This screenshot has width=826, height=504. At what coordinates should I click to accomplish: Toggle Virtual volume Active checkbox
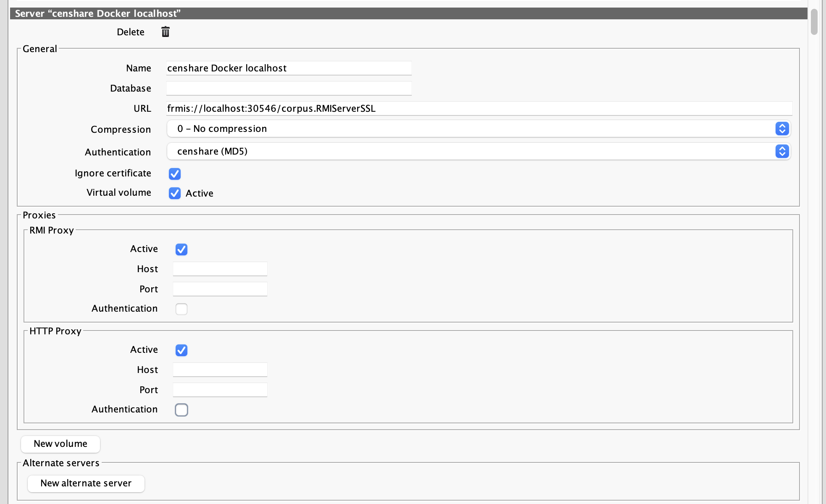coord(175,193)
